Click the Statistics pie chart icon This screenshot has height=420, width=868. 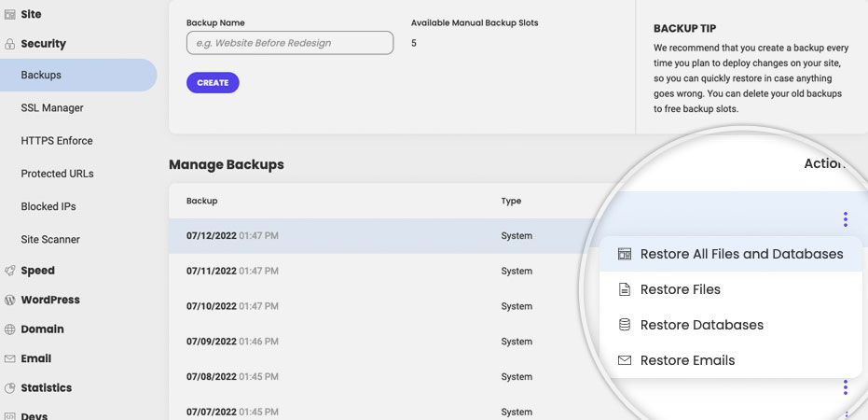pyautogui.click(x=9, y=388)
